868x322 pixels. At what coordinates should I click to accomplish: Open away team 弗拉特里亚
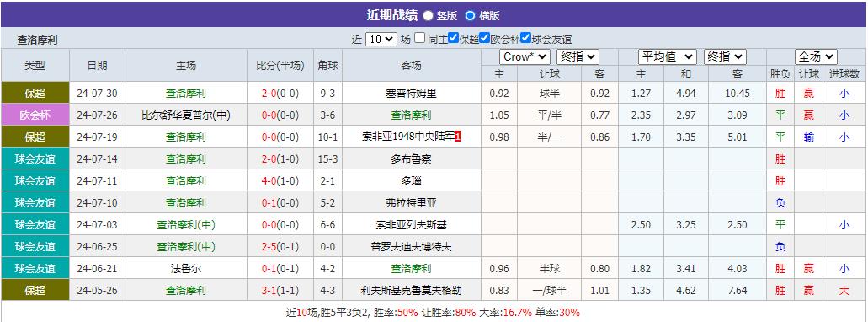pos(412,203)
